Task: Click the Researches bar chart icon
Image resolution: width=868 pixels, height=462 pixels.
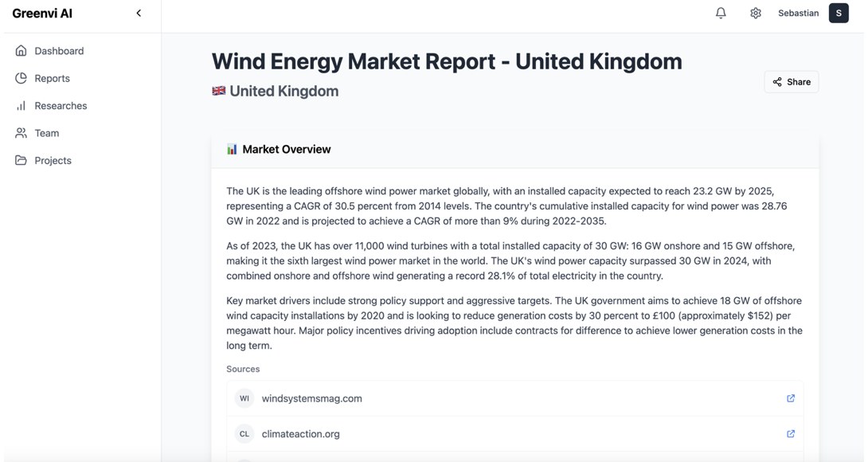Action: point(21,106)
